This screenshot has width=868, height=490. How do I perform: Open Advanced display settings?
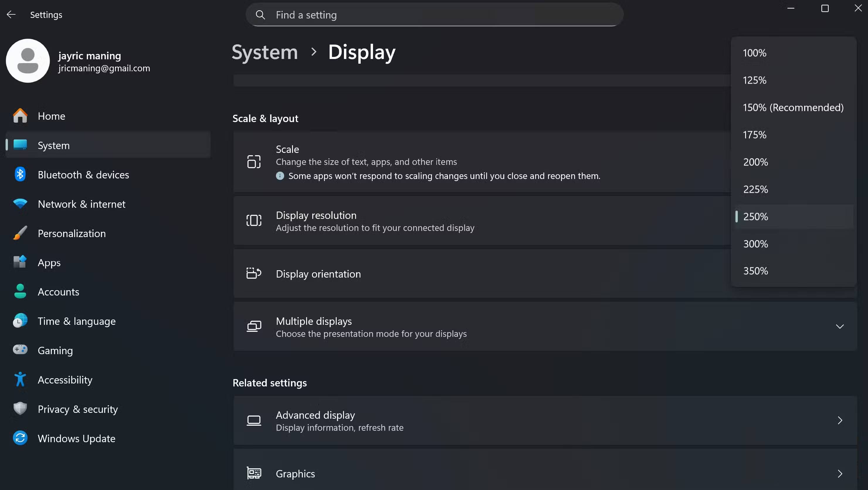[545, 420]
